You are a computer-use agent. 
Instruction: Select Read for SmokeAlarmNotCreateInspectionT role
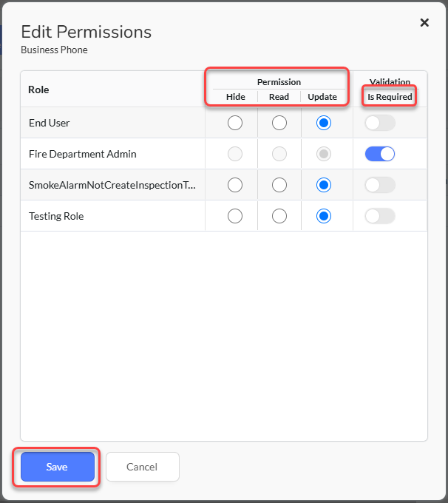click(x=279, y=185)
